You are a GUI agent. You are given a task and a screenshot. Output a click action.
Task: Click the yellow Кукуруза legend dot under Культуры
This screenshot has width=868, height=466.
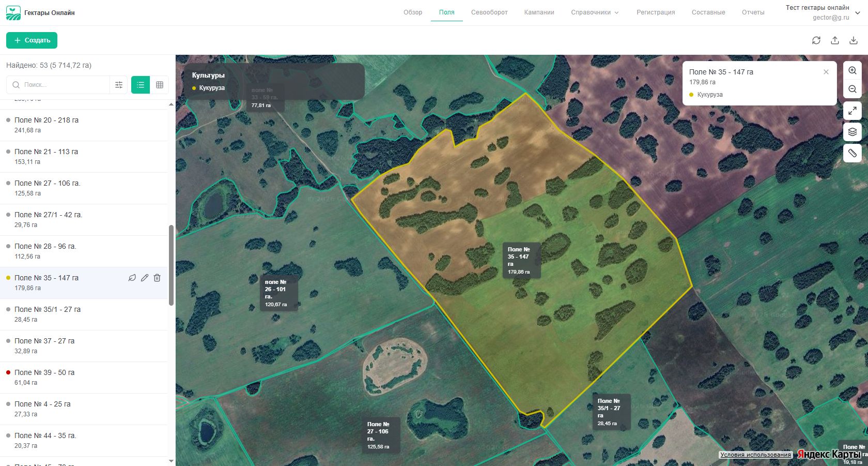point(194,88)
